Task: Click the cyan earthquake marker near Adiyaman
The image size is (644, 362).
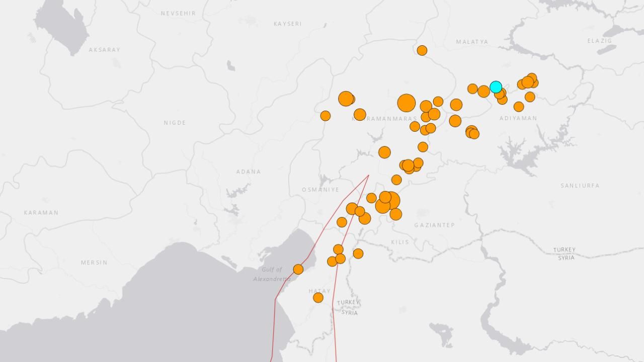Action: point(496,87)
